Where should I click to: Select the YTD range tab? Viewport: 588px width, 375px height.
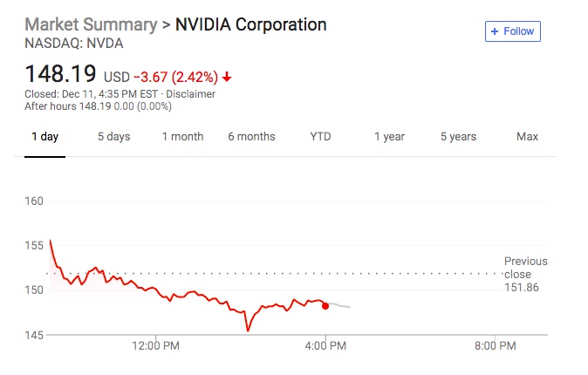(320, 137)
